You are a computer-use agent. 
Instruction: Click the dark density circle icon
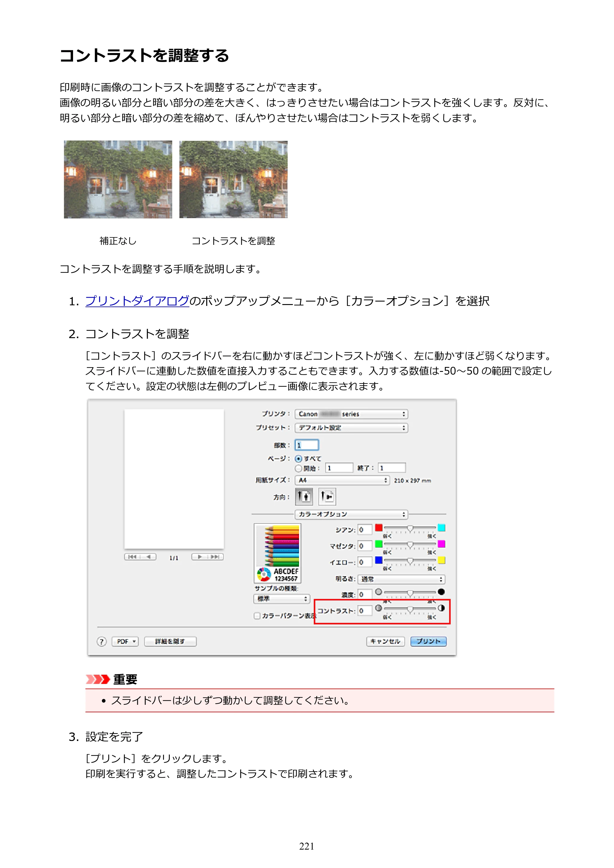pos(441,592)
